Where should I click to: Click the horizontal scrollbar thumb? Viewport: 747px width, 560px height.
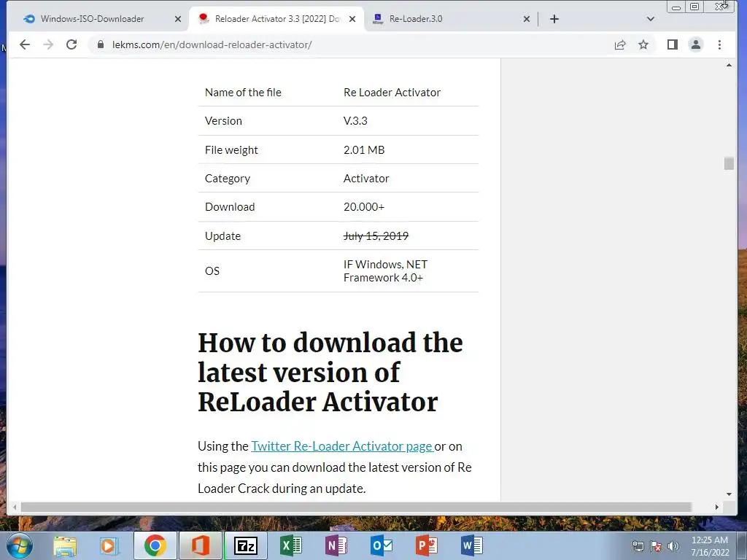coord(356,507)
